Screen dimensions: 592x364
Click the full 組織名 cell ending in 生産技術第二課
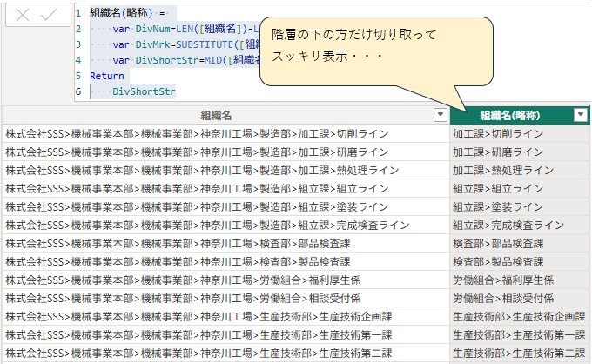point(198,353)
